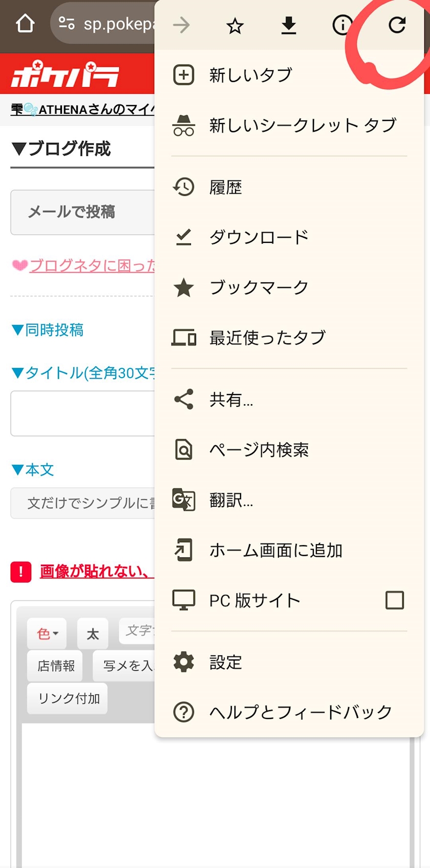
Task: Choose ページ内検索 menu entry
Action: [259, 450]
